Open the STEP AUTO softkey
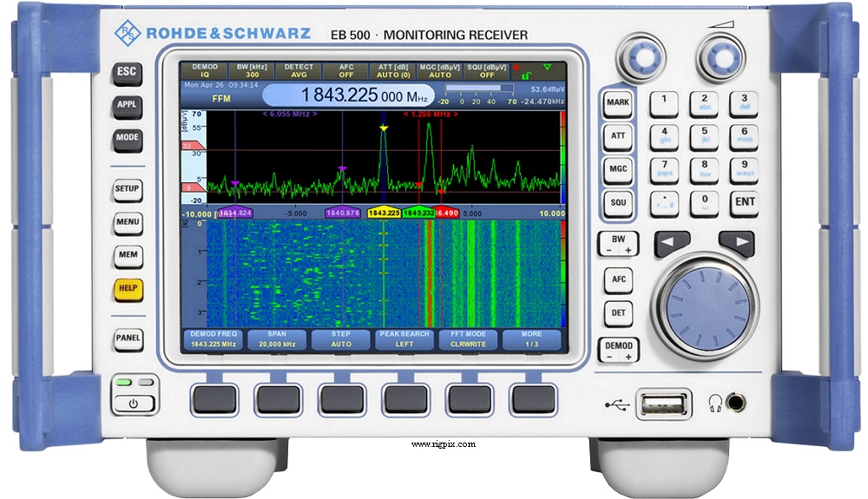The height and width of the screenshot is (499, 868). point(340,339)
